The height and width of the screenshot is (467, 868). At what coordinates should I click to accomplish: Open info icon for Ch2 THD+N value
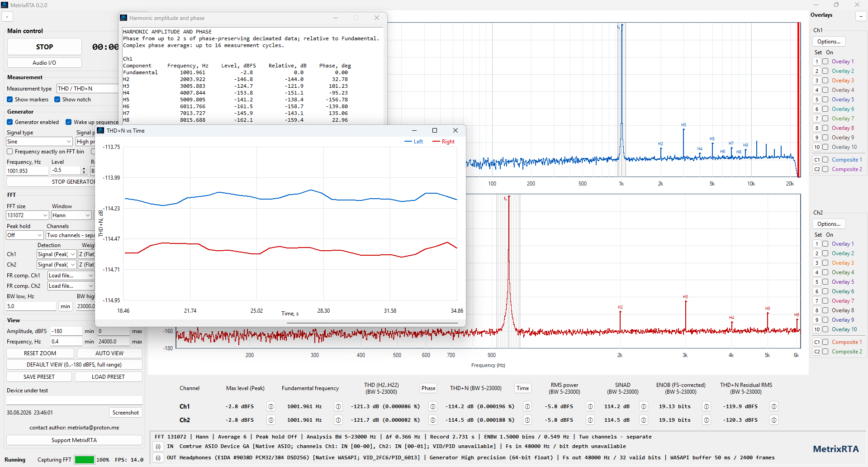[527, 420]
